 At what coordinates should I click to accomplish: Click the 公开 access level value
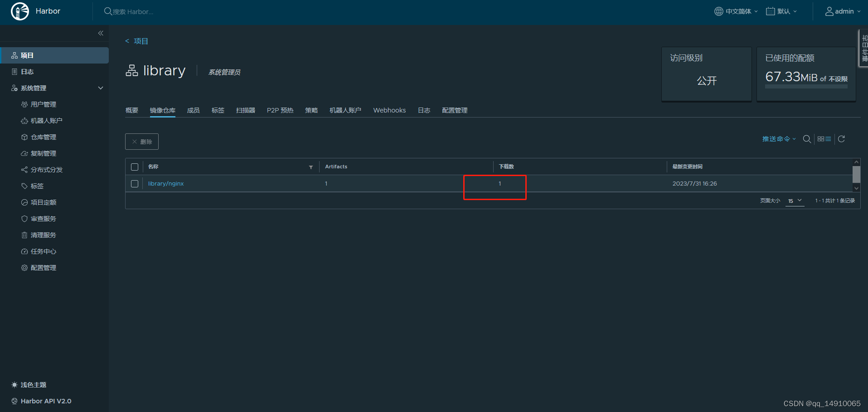point(707,81)
